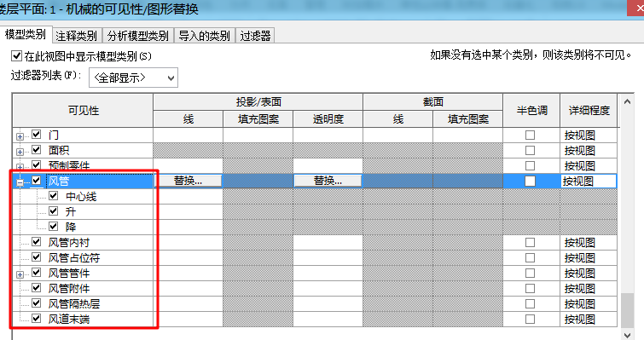Enable halftone for 风管附件

click(x=531, y=288)
